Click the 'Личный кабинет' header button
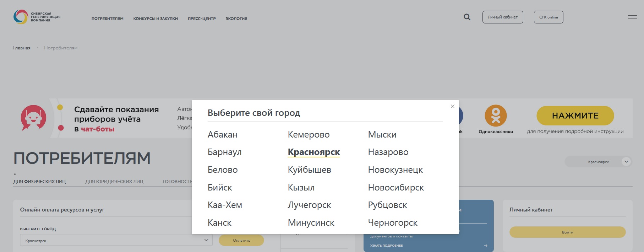The image size is (644, 252). [x=502, y=17]
